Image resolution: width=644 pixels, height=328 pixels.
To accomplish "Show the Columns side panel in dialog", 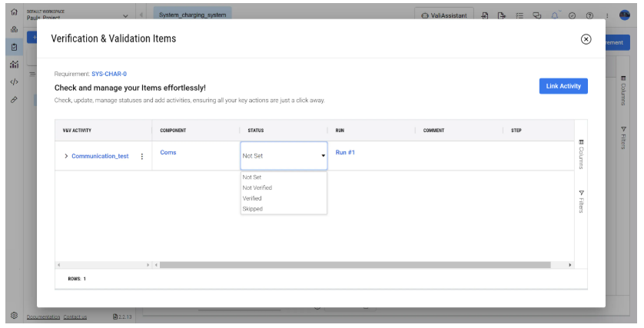I will click(581, 154).
